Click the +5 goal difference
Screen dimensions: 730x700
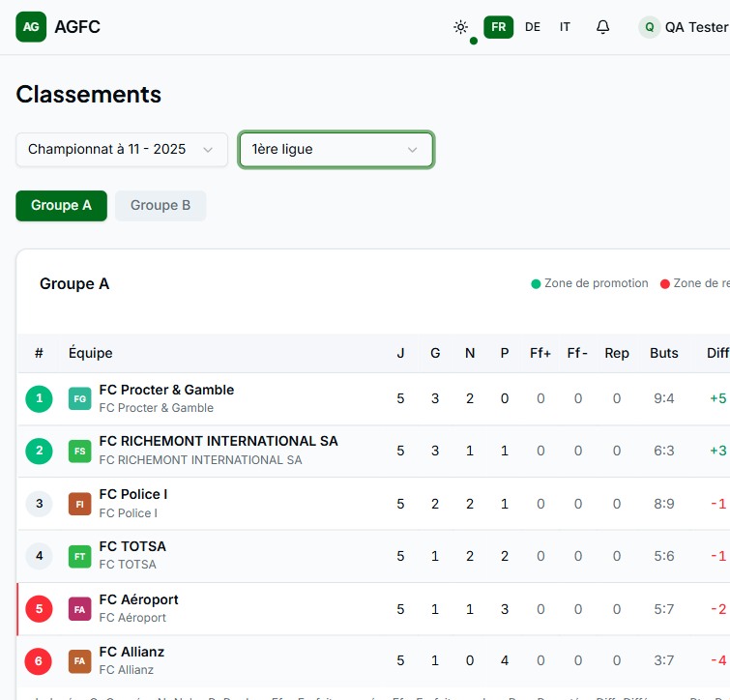[x=717, y=398]
